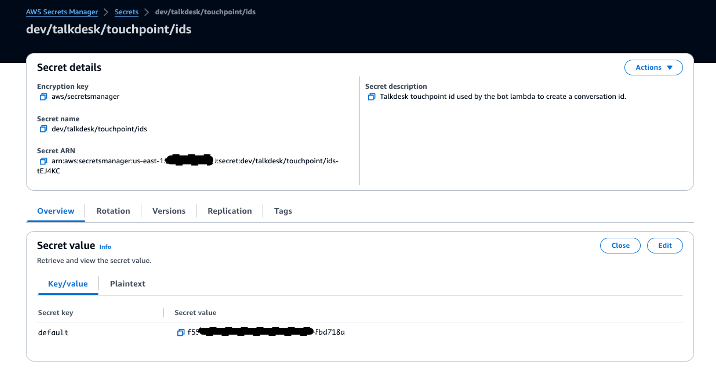Viewport: 716px width, 370px height.
Task: Open the Actions dropdown menu
Action: 653,68
